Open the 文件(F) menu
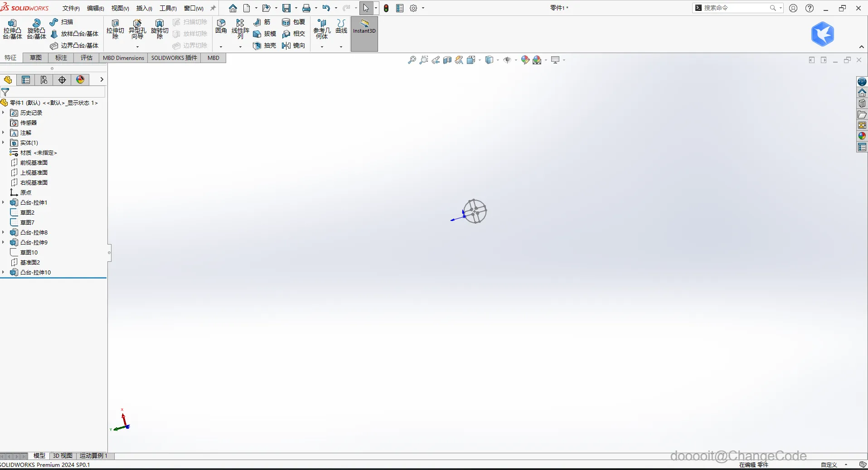 (x=71, y=8)
